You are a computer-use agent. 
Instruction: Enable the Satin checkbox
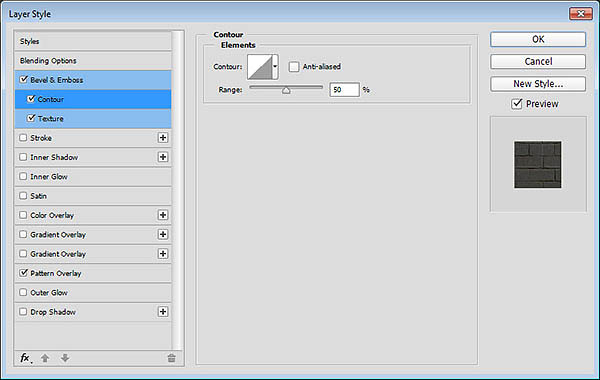tap(23, 196)
